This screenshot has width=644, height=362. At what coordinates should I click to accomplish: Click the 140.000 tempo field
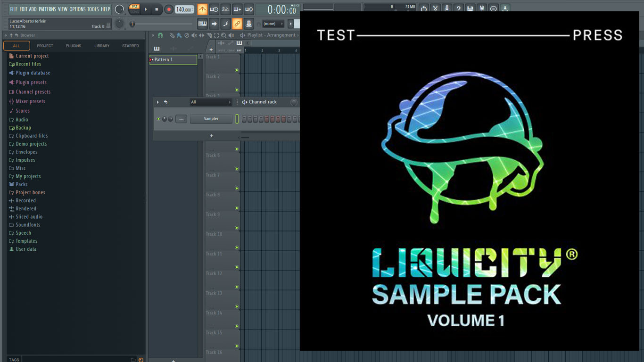coord(184,9)
